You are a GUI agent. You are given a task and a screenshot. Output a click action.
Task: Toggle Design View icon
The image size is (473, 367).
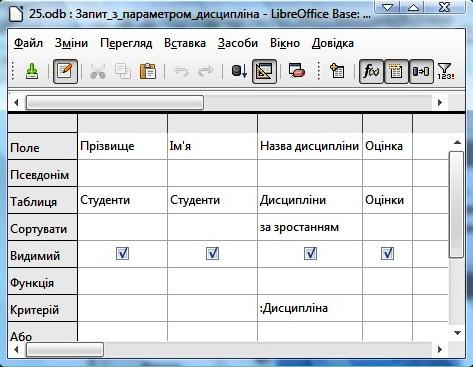click(264, 71)
